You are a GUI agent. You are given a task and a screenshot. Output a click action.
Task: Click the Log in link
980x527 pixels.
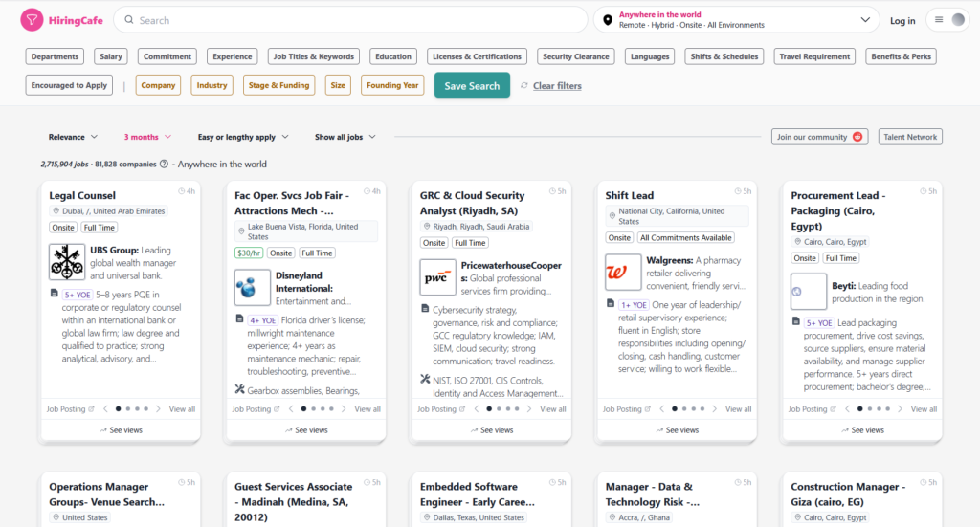click(x=902, y=21)
